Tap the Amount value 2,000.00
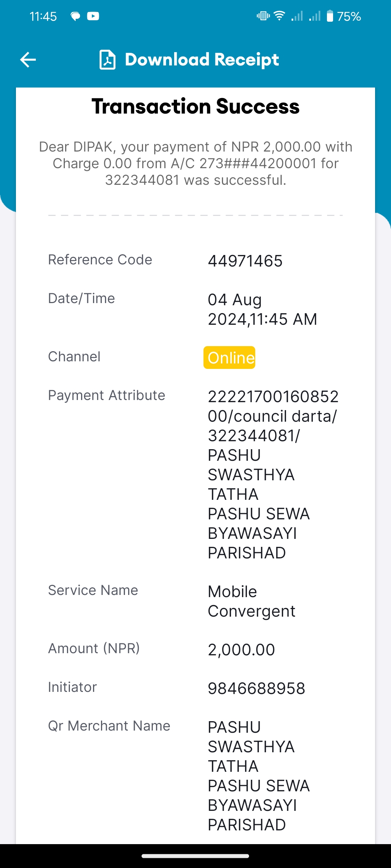This screenshot has height=868, width=391. (241, 650)
